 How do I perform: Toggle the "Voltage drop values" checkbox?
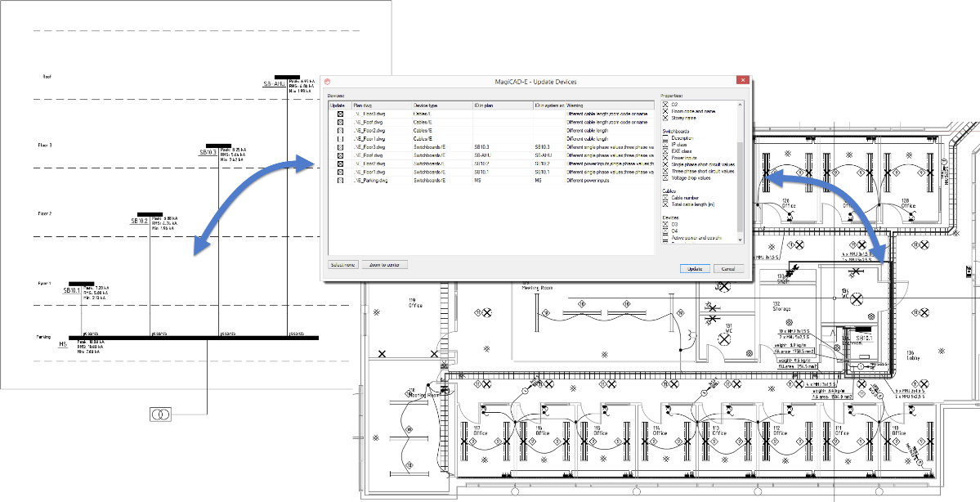coord(665,178)
